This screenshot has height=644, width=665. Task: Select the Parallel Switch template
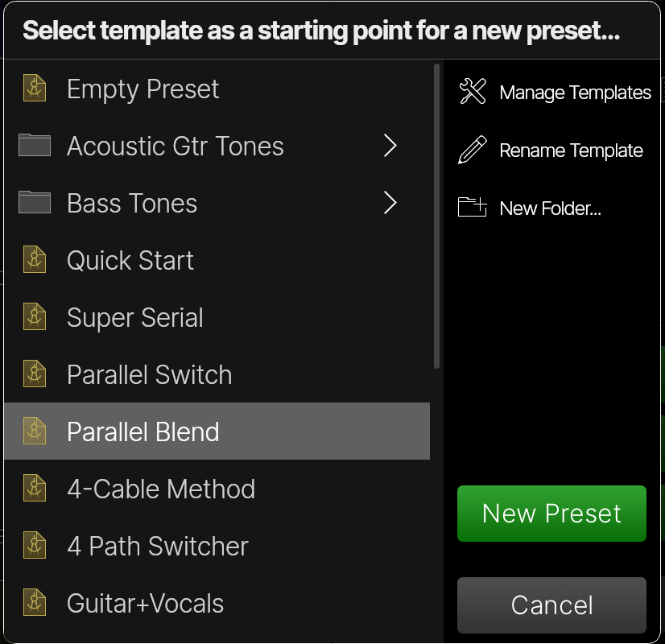click(x=149, y=374)
